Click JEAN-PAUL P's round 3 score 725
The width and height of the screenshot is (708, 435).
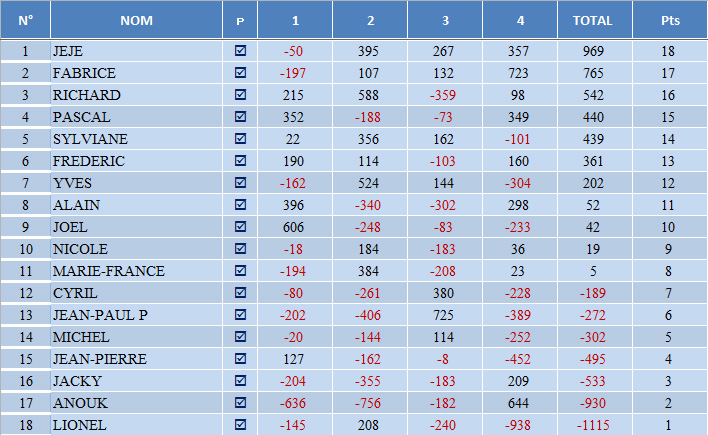445,315
